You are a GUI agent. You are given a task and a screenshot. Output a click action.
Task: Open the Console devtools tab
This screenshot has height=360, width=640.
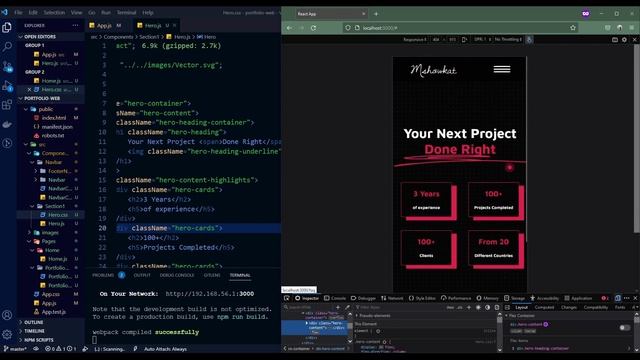click(x=335, y=298)
